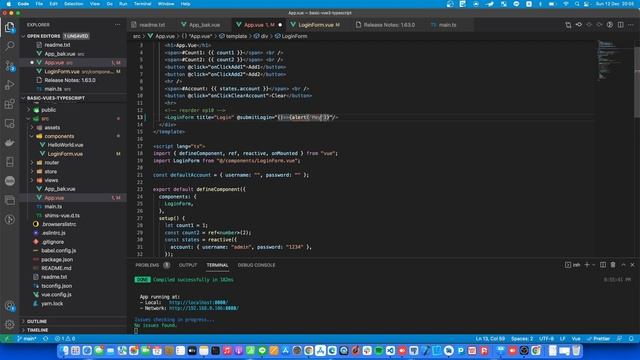Open HelloWorld.vue in file tree

point(65,145)
